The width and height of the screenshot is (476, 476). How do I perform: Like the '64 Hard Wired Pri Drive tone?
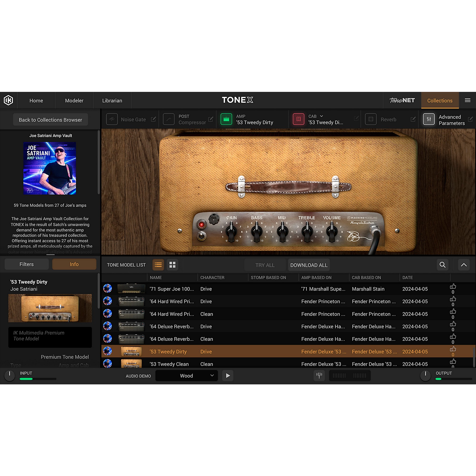pyautogui.click(x=453, y=299)
